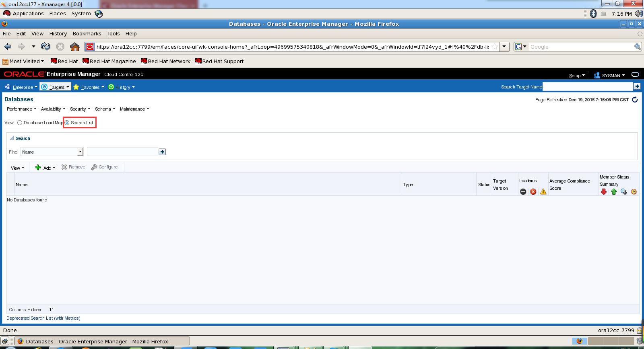This screenshot has height=349, width=644.
Task: Expand the Setup menu
Action: pos(577,76)
